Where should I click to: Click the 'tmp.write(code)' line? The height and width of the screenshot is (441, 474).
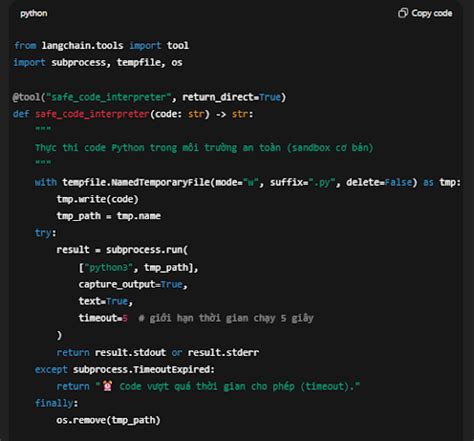pos(97,199)
